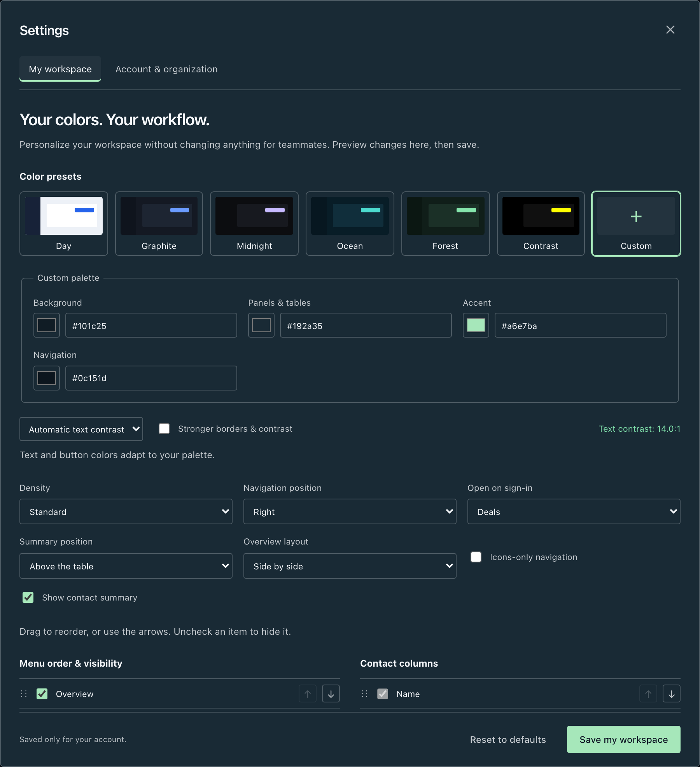700x767 pixels.
Task: Click the Menu order & visibility heading
Action: click(x=71, y=663)
